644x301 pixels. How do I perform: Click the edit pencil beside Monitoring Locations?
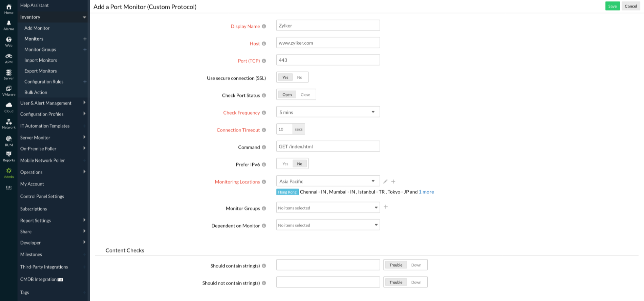385,181
